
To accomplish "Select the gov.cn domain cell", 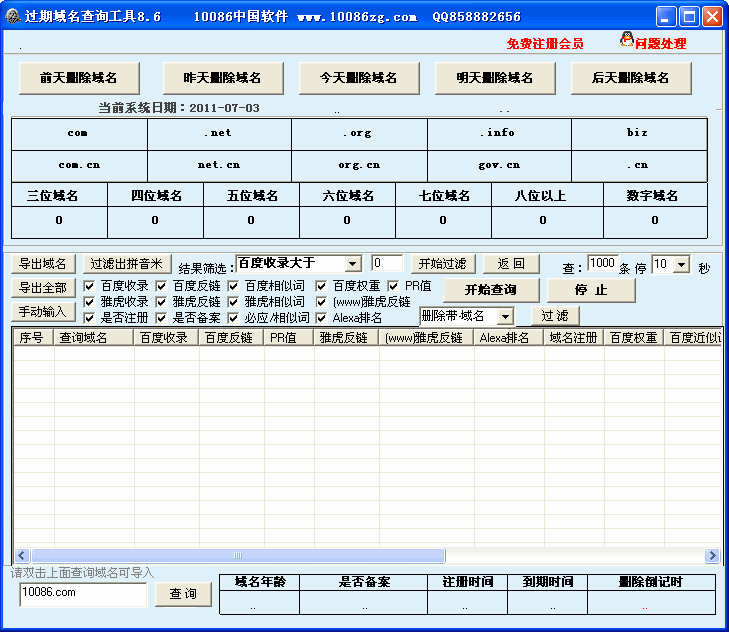I will point(499,166).
